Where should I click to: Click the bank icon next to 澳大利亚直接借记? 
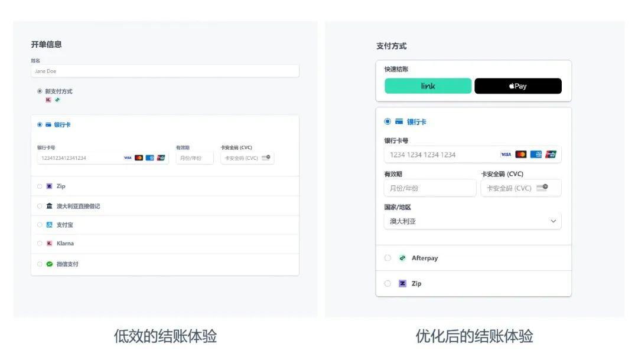click(49, 206)
